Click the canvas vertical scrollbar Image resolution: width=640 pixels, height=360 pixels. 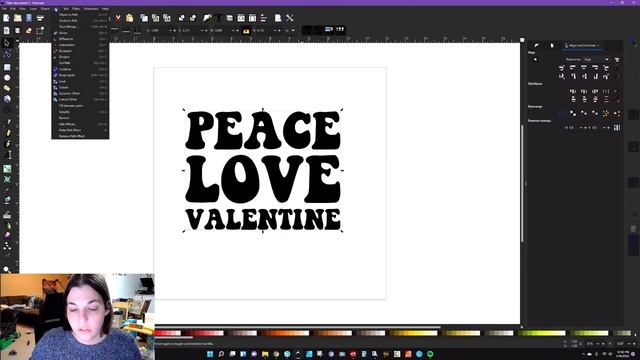(522, 183)
